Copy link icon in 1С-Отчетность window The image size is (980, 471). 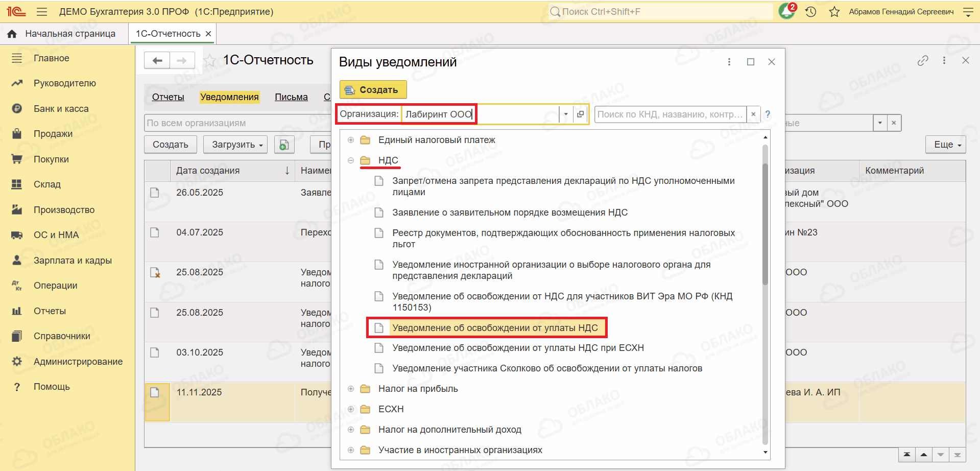pyautogui.click(x=923, y=61)
